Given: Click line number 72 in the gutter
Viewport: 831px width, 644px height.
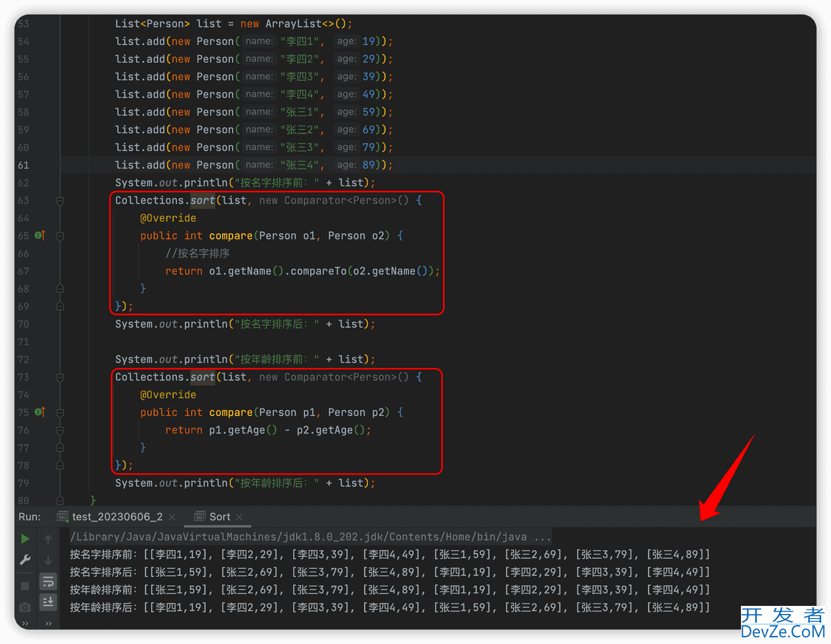Looking at the screenshot, I should 23,360.
